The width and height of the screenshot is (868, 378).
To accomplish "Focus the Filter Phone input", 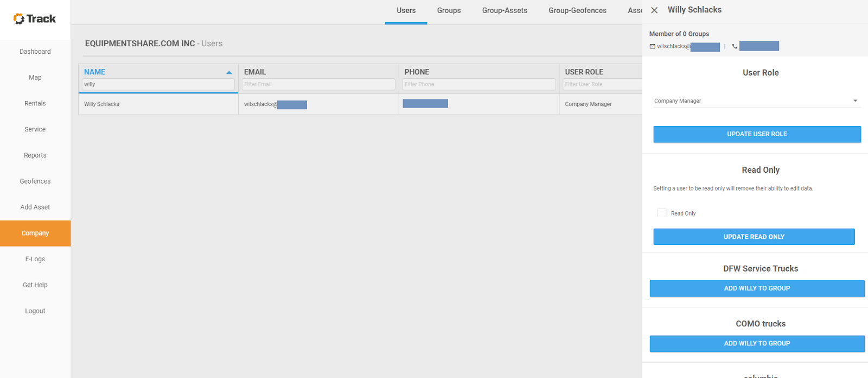I will tap(479, 84).
